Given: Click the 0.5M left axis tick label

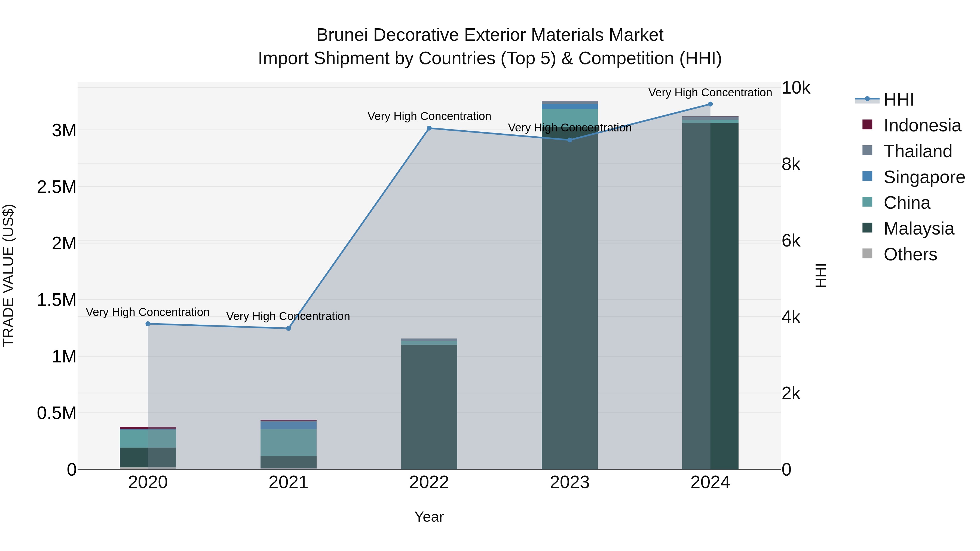Looking at the screenshot, I should [x=56, y=413].
